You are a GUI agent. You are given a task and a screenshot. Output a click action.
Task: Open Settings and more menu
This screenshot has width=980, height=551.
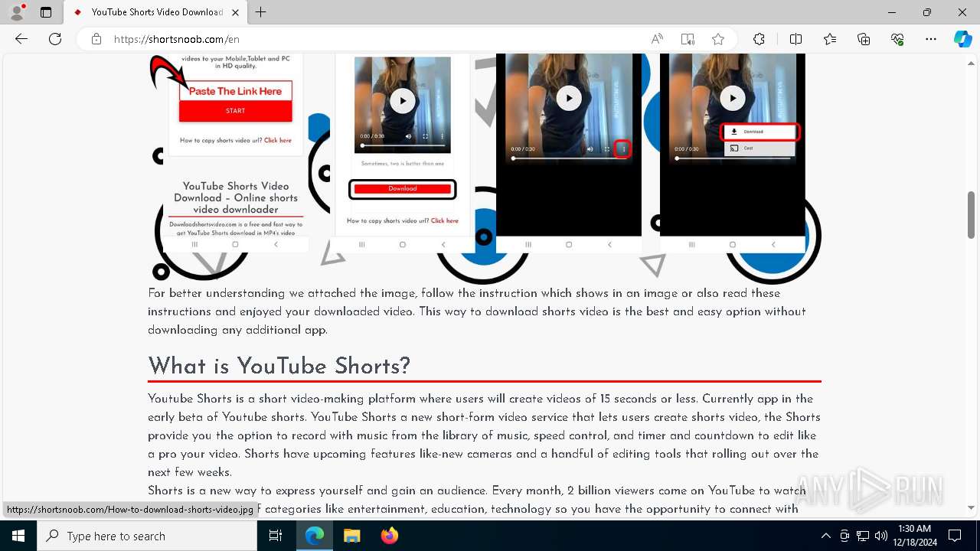click(931, 39)
